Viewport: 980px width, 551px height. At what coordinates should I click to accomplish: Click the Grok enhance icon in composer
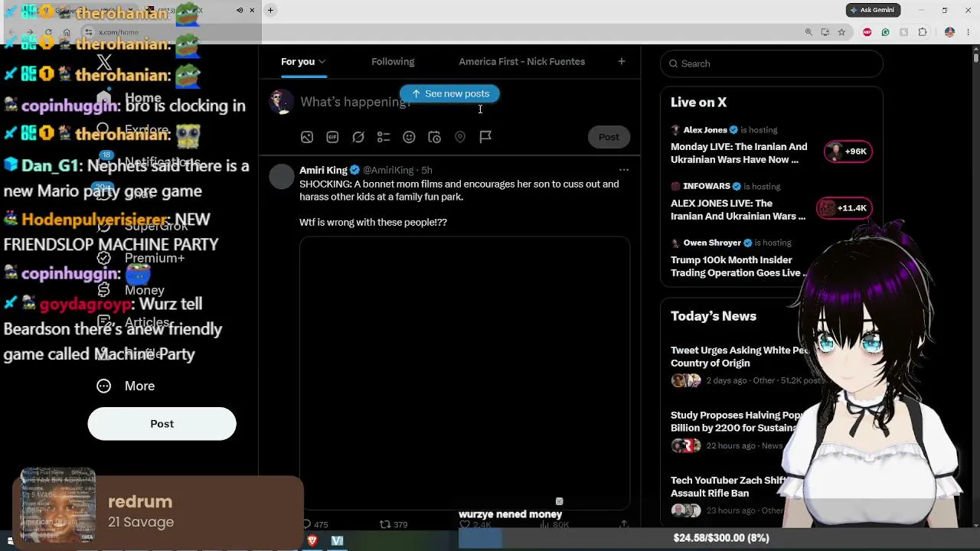point(358,137)
